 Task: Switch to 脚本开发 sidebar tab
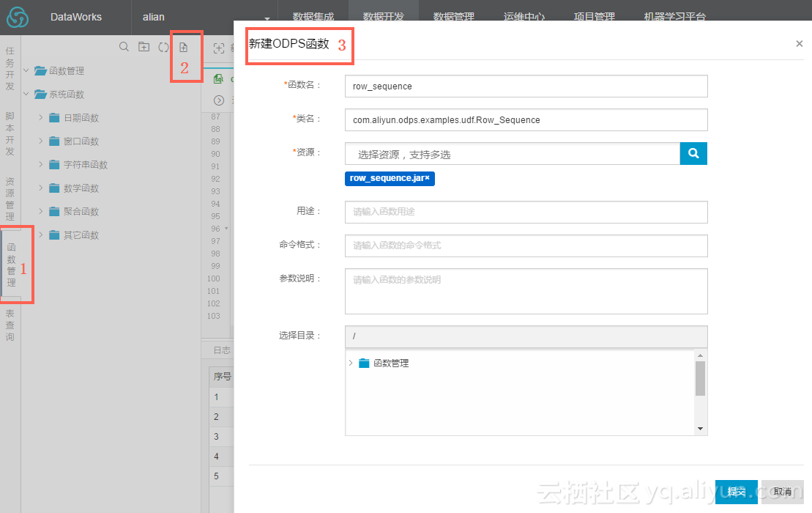click(x=10, y=133)
